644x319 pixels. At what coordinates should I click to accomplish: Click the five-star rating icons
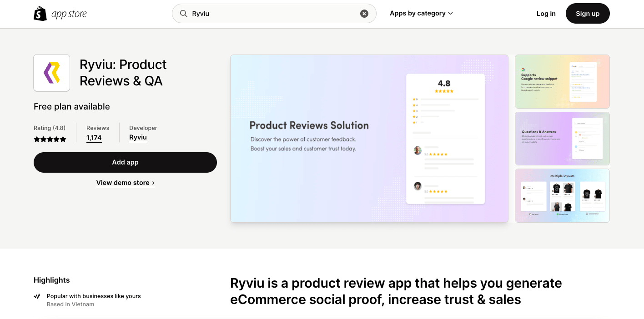click(x=50, y=140)
